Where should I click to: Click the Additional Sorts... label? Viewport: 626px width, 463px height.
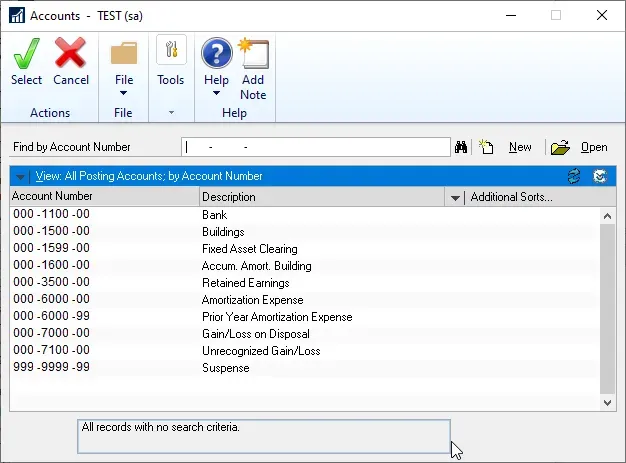tap(511, 197)
